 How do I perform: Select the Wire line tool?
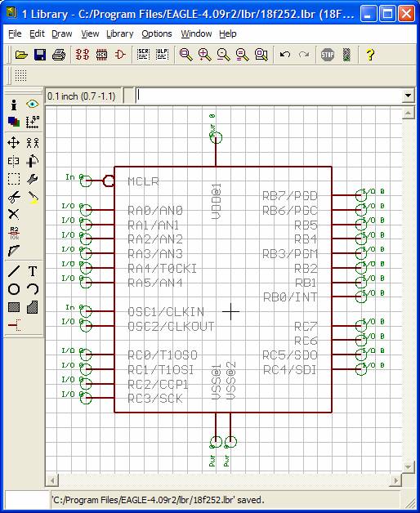pyautogui.click(x=14, y=271)
